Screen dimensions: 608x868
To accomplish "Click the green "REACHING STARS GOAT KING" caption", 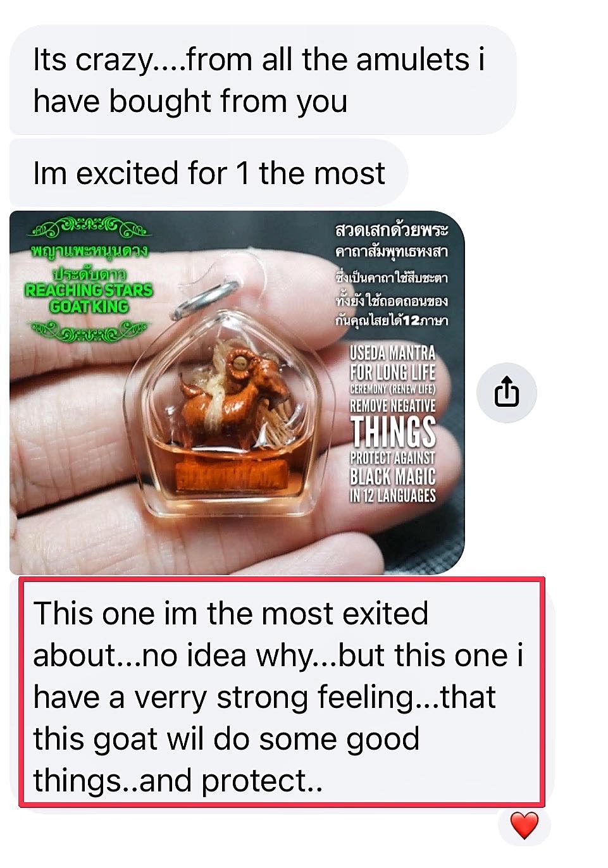I will pos(89,298).
